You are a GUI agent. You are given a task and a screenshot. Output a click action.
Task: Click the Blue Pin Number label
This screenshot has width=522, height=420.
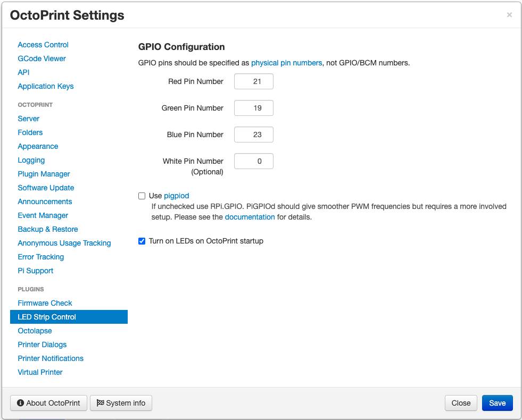tap(195, 135)
